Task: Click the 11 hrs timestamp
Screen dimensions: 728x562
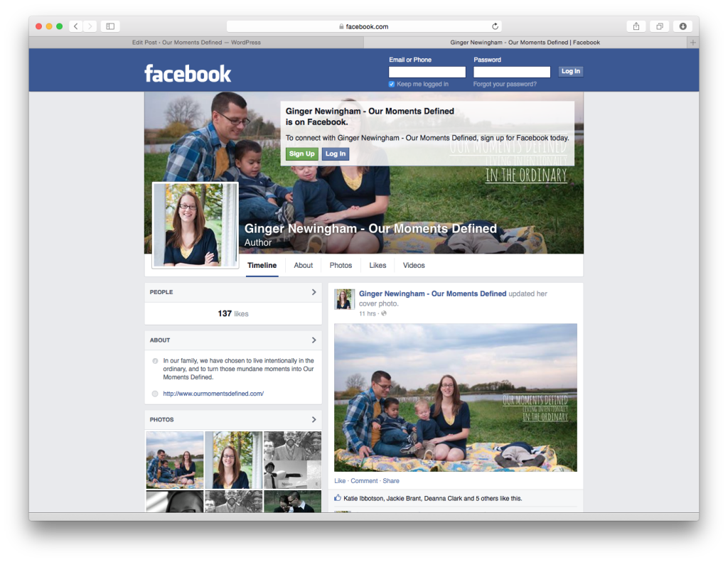Action: (x=368, y=314)
